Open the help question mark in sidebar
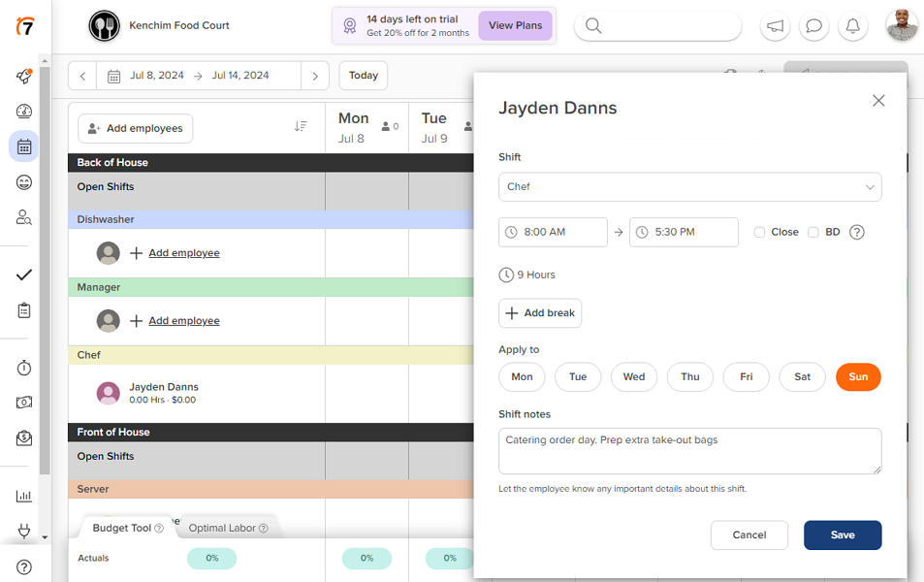Viewport: 924px width, 582px height. coord(24,567)
